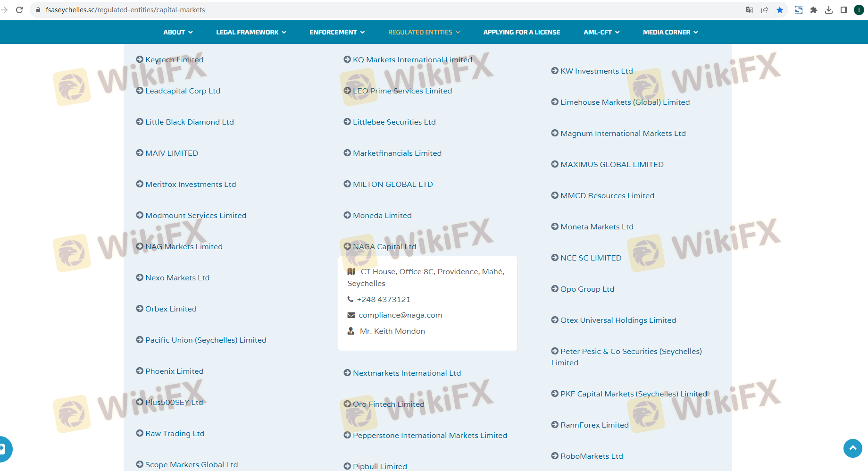
Task: Open the browser extensions puzzle icon
Action: [814, 10]
